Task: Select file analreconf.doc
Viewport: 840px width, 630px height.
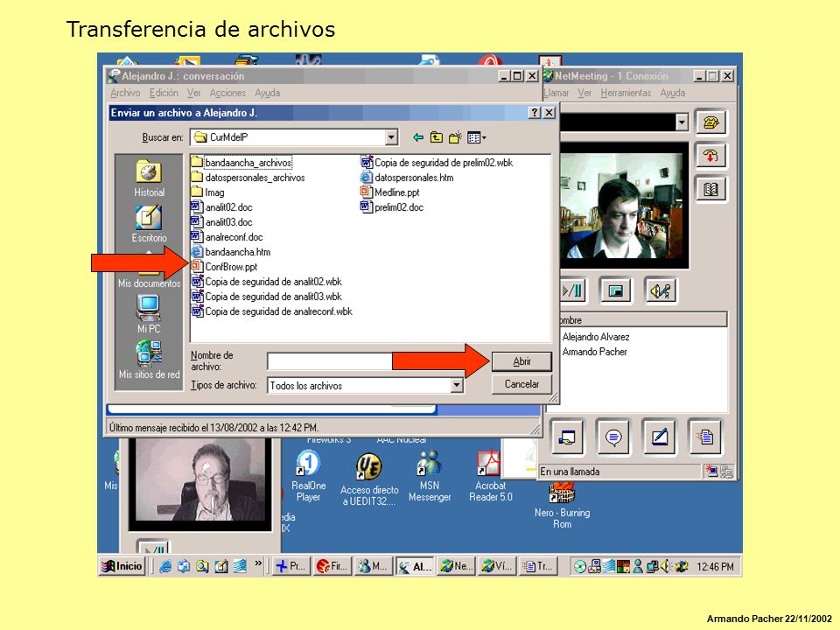Action: click(227, 237)
